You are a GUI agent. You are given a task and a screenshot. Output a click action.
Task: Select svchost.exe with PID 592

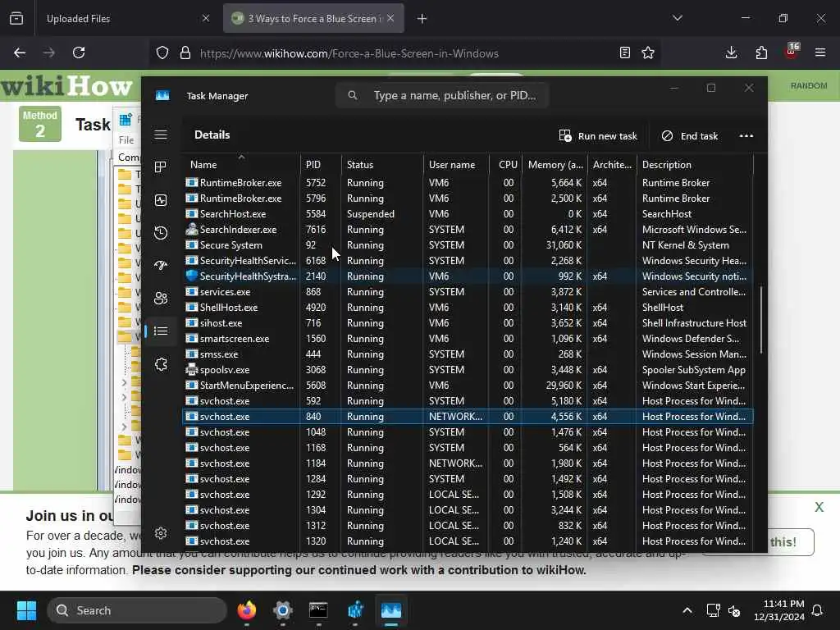[468, 400]
